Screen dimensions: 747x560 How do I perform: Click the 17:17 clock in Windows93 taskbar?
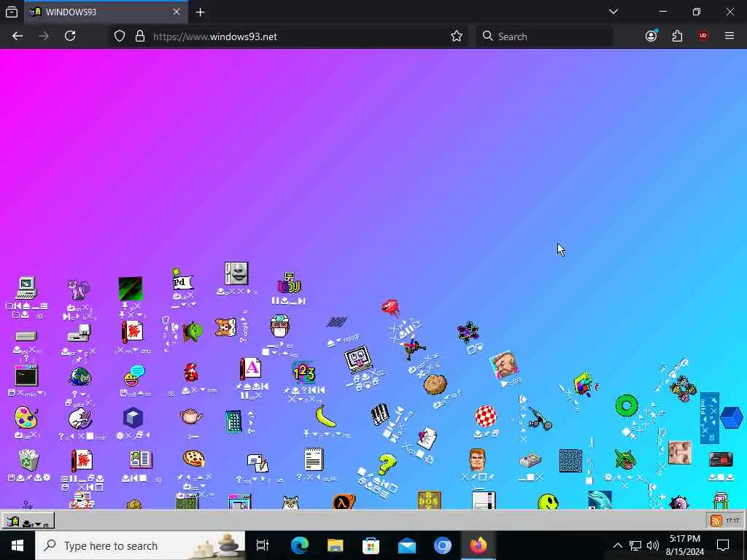[732, 521]
